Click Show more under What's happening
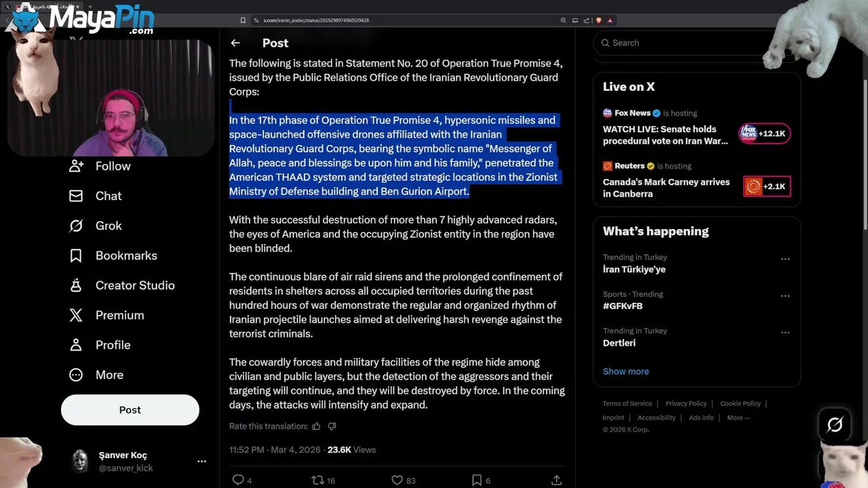The height and width of the screenshot is (488, 868). pos(626,371)
